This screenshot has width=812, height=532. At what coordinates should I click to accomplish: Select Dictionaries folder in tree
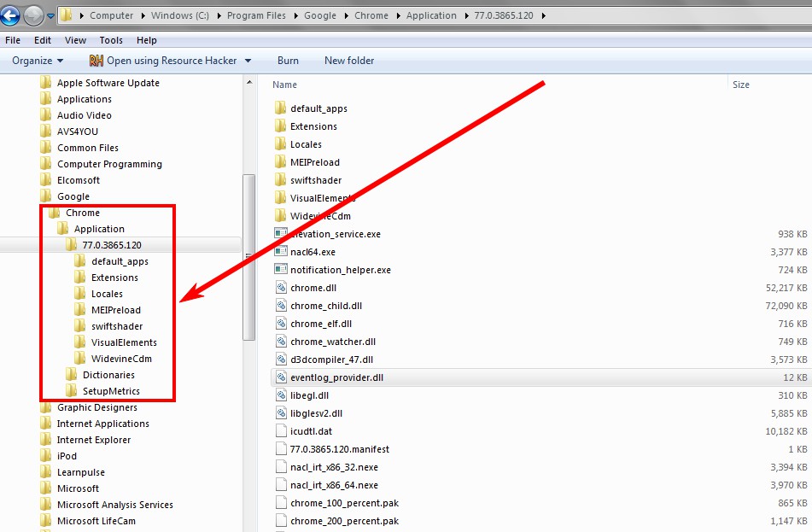(x=108, y=375)
